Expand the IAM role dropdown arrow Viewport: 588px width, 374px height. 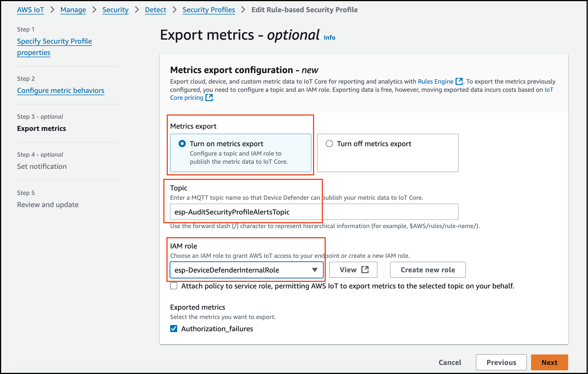314,270
